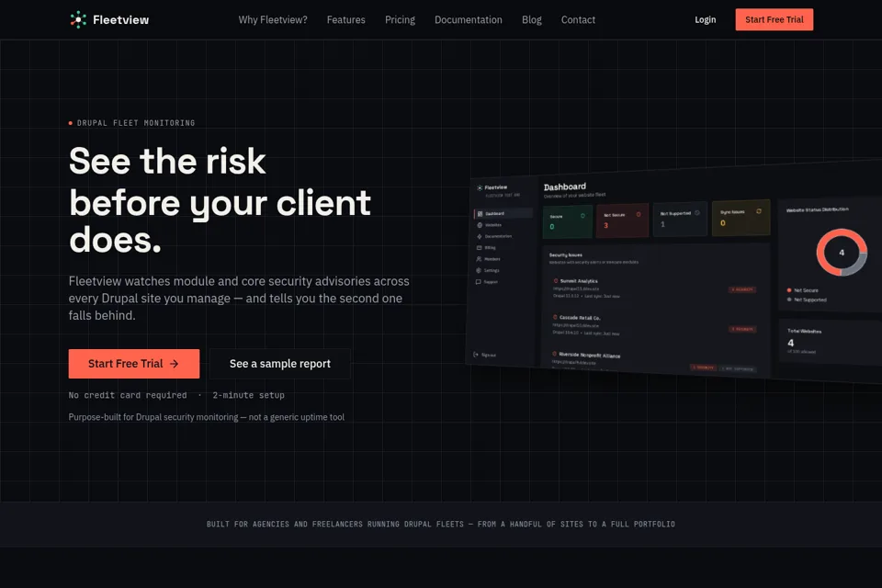This screenshot has height=588, width=882.
Task: Click the Cascade Retail Co. site name
Action: click(x=580, y=318)
